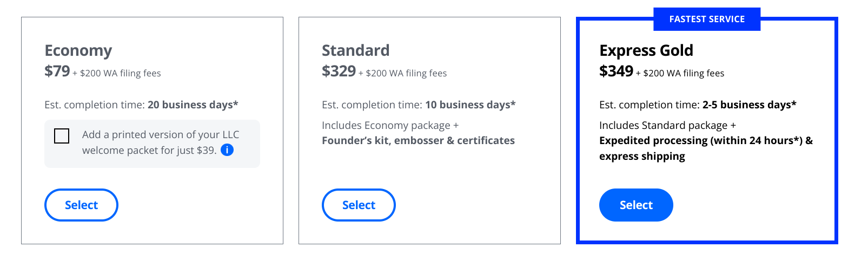Select the Economy package
The width and height of the screenshot is (868, 260).
(81, 205)
